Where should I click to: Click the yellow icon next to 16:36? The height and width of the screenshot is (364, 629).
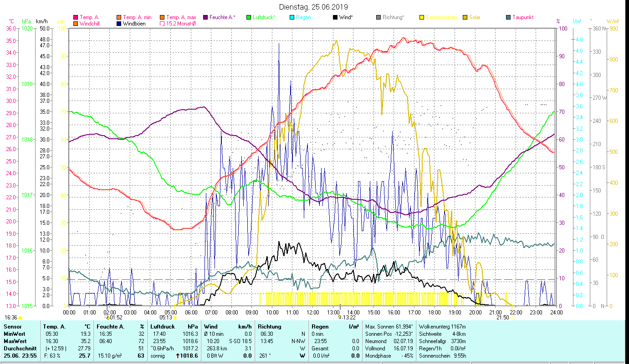point(20,318)
